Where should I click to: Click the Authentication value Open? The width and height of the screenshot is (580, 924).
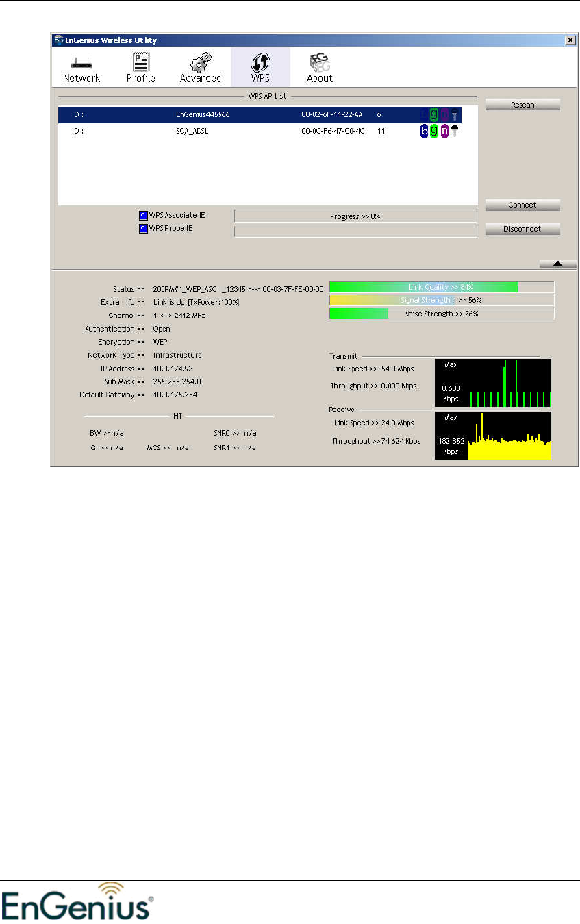coord(162,329)
